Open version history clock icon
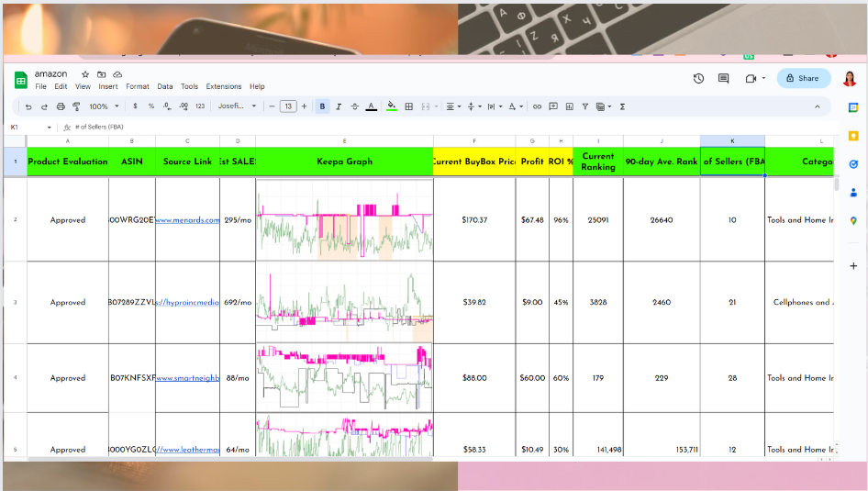Viewport: 868px width, 491px height. 698,79
